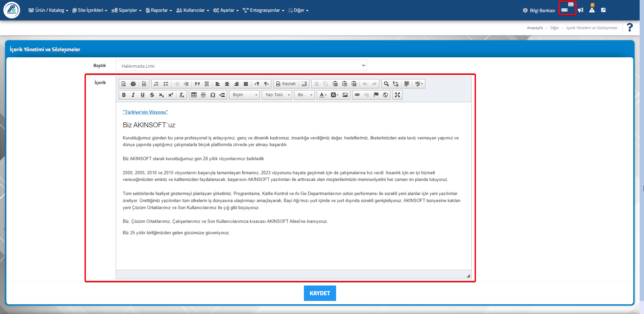Align text to the right
644x314 pixels.
point(236,84)
